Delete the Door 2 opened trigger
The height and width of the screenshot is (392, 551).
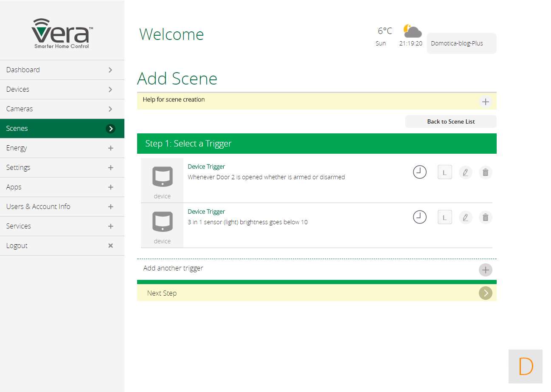486,172
